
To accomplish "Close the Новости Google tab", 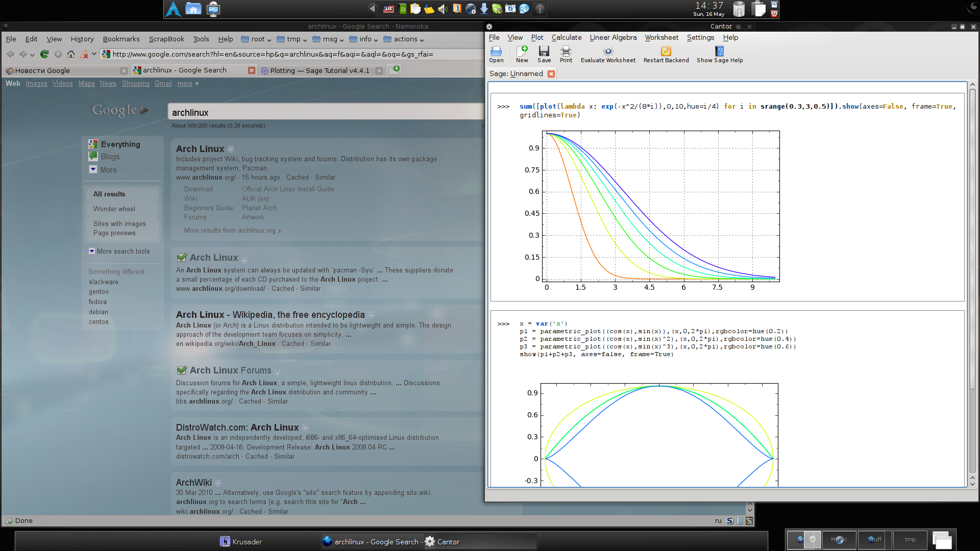I will pyautogui.click(x=124, y=71).
